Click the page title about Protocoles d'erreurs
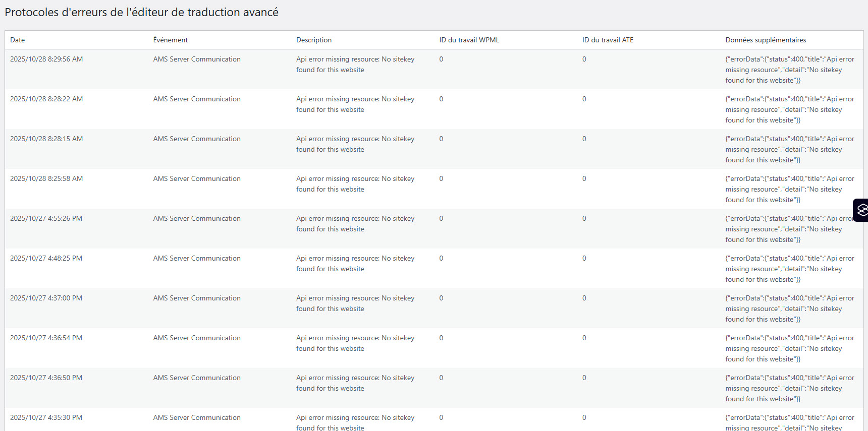Screen dimensions: 868x431 click(141, 12)
